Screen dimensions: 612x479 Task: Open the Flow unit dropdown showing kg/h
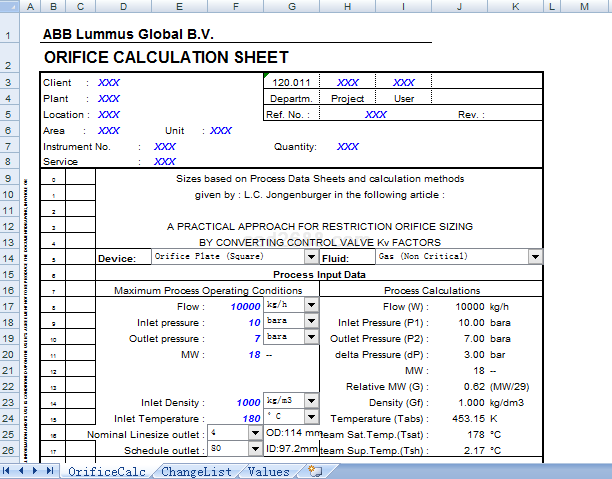coord(311,305)
